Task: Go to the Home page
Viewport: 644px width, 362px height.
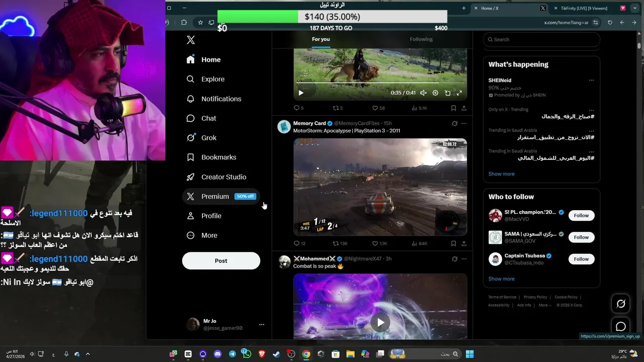Action: pos(204,59)
